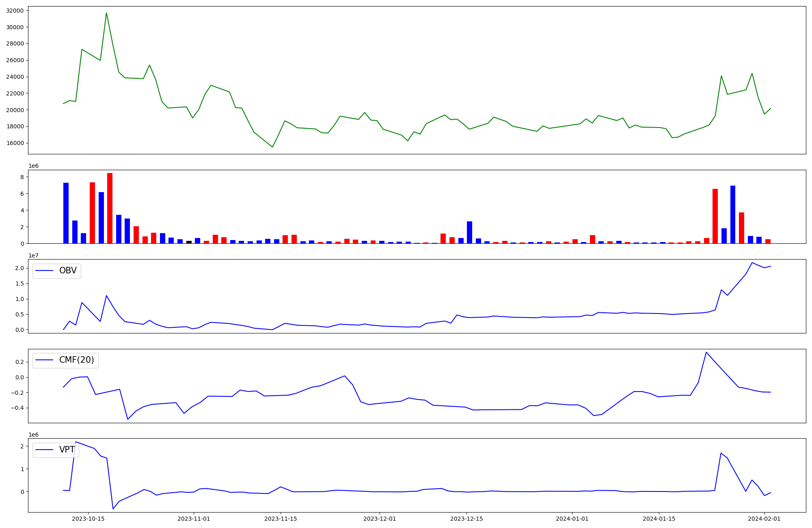This screenshot has width=812, height=528.
Task: Select the 2024-02-01 date label
Action: click(x=764, y=519)
